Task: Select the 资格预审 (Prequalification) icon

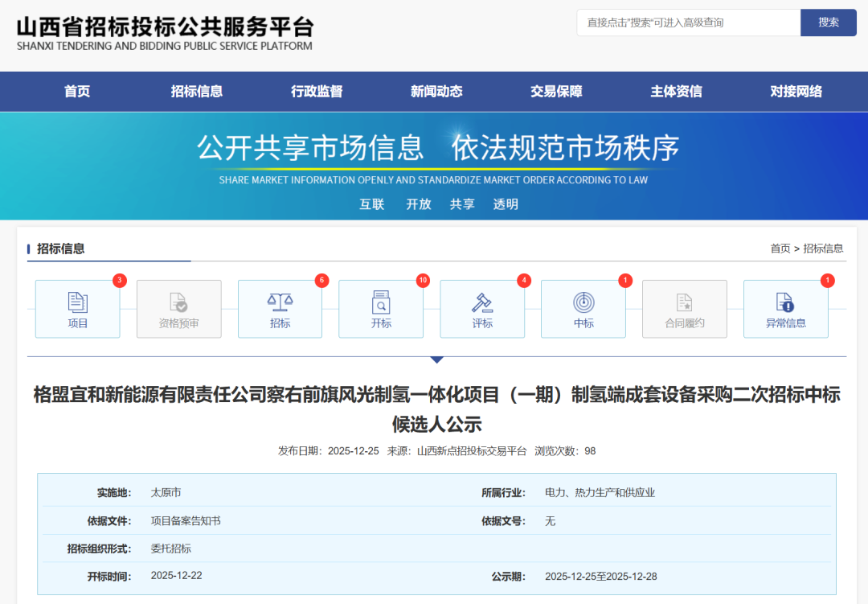Action: tap(178, 309)
